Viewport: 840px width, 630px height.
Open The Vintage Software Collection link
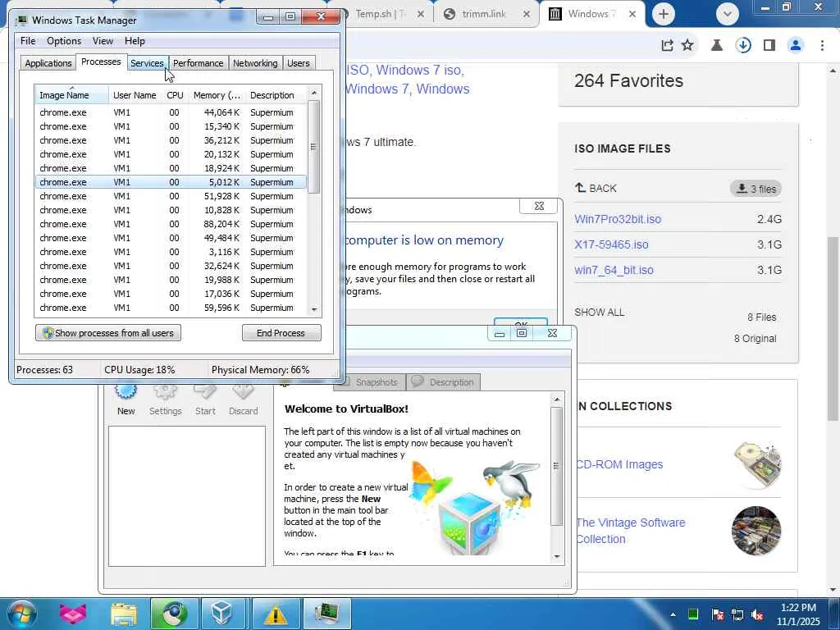click(630, 531)
